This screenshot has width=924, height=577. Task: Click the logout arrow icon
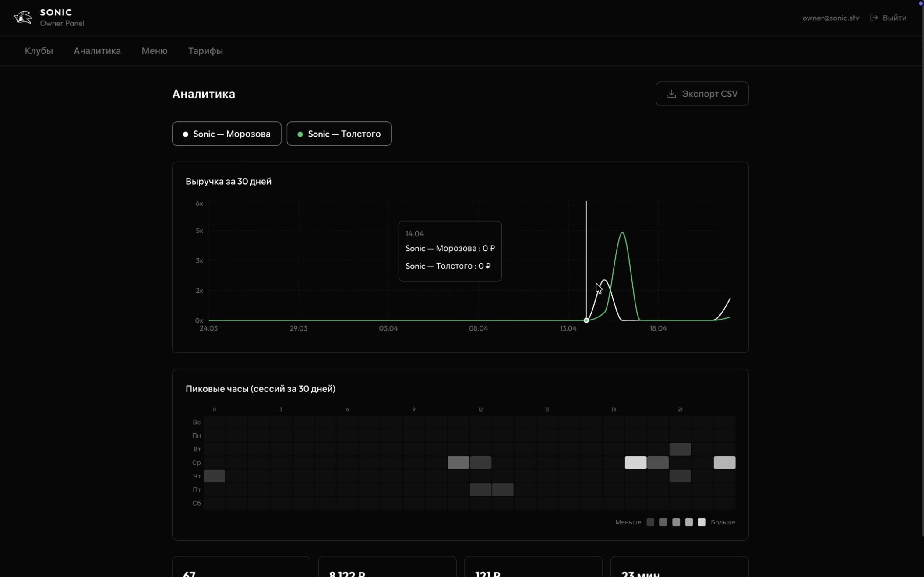874,18
